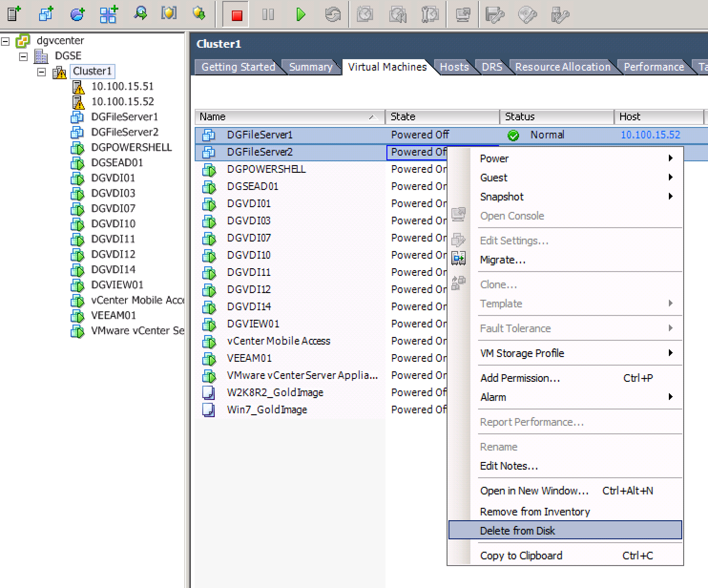Open the Hosts tab
708x588 pixels.
point(454,67)
